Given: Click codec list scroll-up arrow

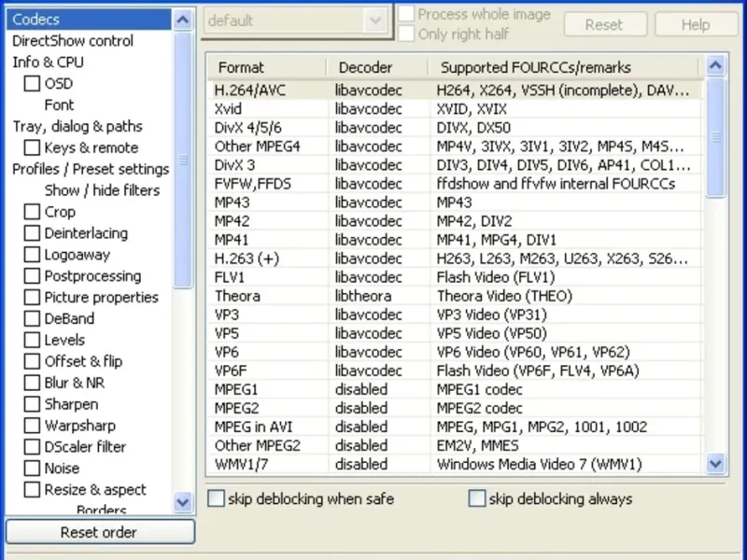Looking at the screenshot, I should point(715,65).
